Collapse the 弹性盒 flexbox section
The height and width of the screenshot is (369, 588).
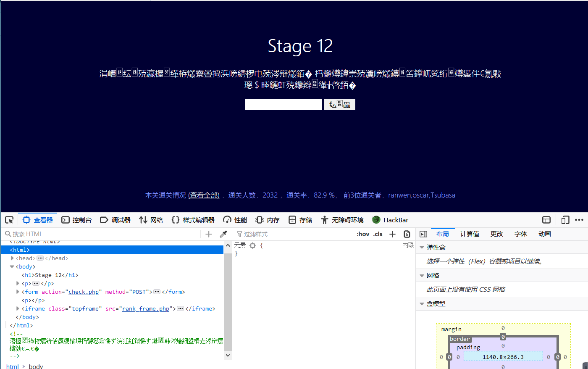422,247
